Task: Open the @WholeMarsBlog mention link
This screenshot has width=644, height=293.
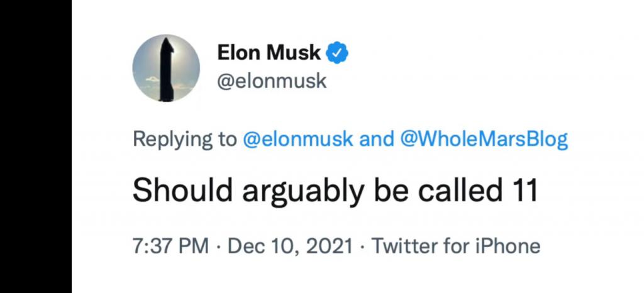Action: coord(484,140)
